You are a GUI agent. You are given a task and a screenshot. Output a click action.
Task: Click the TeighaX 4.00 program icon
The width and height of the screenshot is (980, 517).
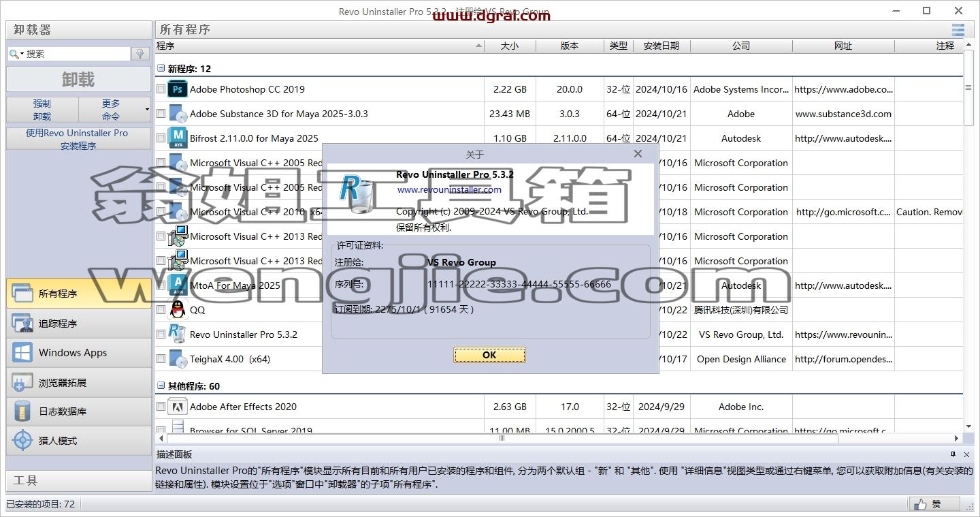[178, 359]
